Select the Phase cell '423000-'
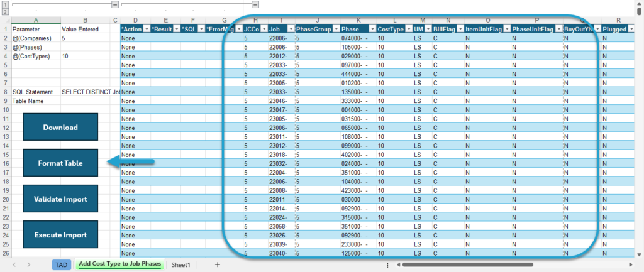Image resolution: width=644 pixels, height=272 pixels. point(358,190)
